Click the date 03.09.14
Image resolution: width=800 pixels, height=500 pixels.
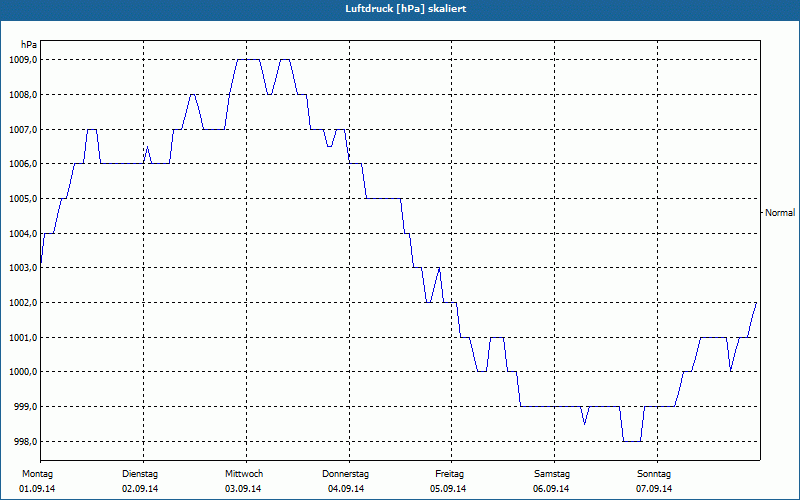pyautogui.click(x=243, y=489)
